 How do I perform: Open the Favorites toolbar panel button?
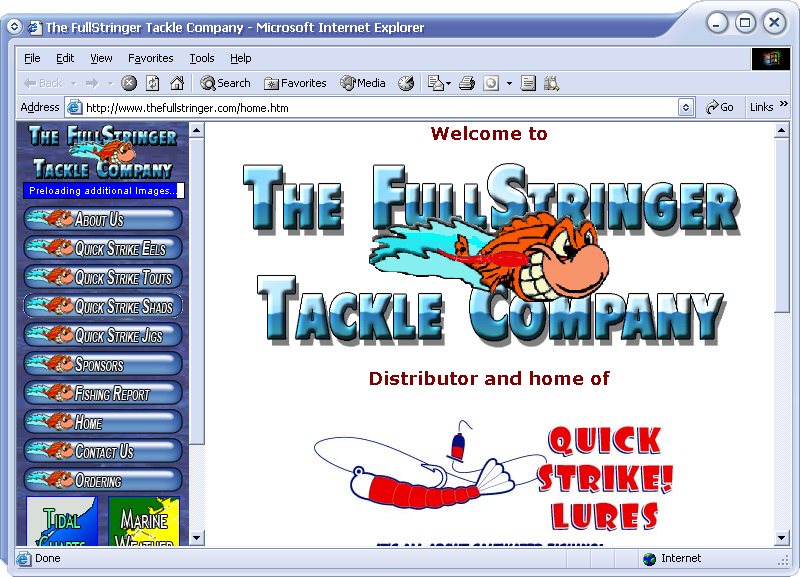coord(295,83)
